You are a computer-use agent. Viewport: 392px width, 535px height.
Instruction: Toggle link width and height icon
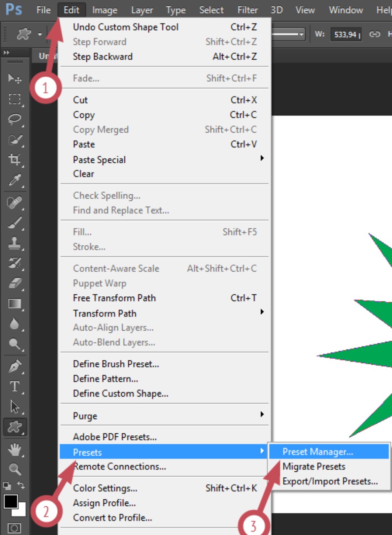[x=374, y=35]
